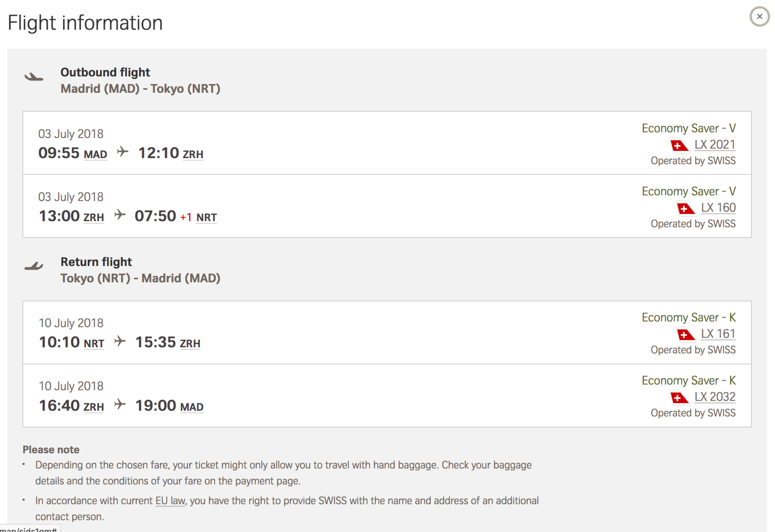775x532 pixels.
Task: Click the outbound flight takeoff plane icon
Action: point(34,77)
